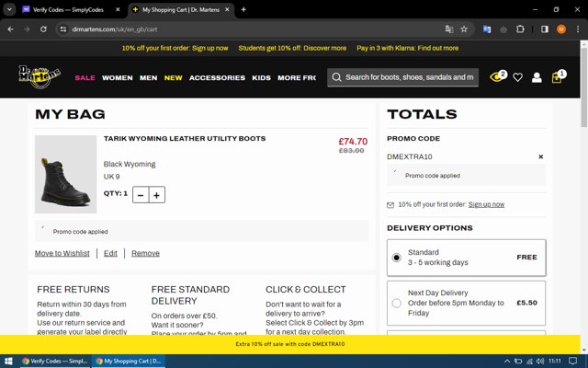Decrease boot quantity with minus button

click(x=141, y=195)
